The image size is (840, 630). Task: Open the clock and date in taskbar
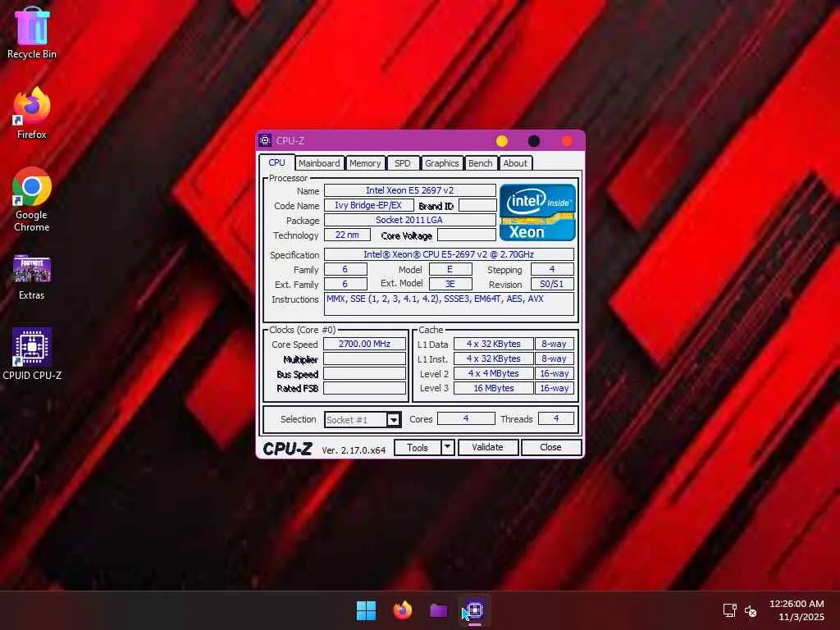pos(797,610)
